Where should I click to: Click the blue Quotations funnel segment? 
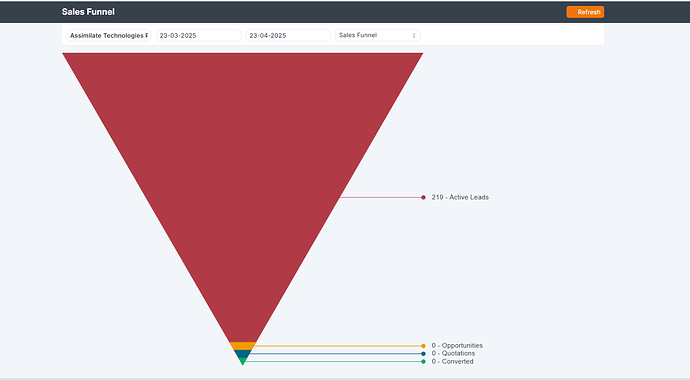(x=242, y=354)
